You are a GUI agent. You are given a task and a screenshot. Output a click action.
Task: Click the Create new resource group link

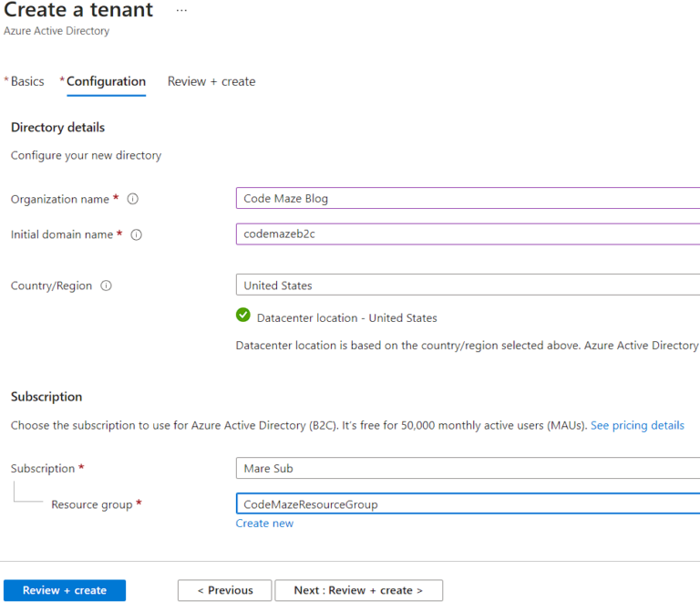(264, 524)
